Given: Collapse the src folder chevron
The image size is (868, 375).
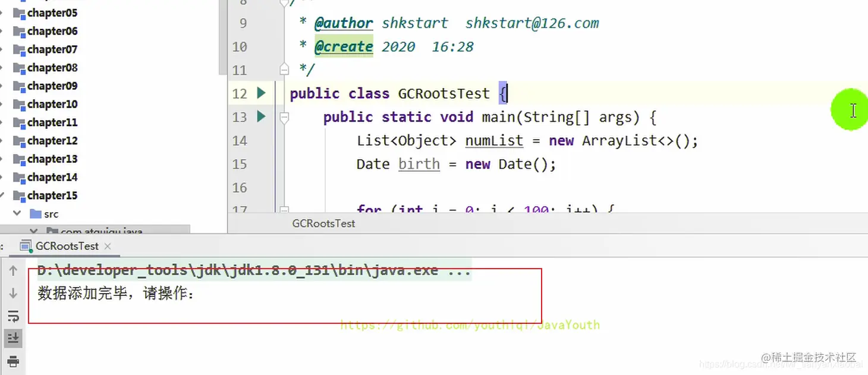Looking at the screenshot, I should pos(17,214).
